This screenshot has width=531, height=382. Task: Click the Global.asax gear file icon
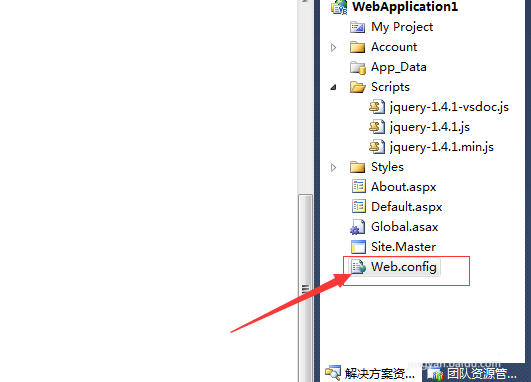click(x=358, y=227)
